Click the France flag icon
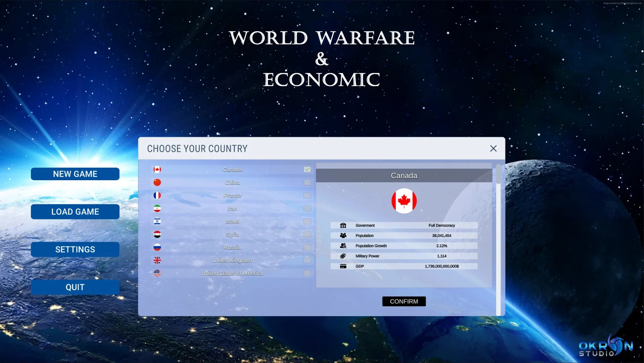 (x=157, y=195)
